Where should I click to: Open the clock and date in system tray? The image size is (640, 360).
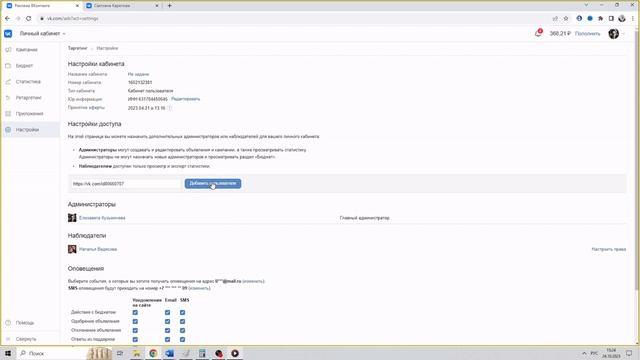pyautogui.click(x=611, y=353)
